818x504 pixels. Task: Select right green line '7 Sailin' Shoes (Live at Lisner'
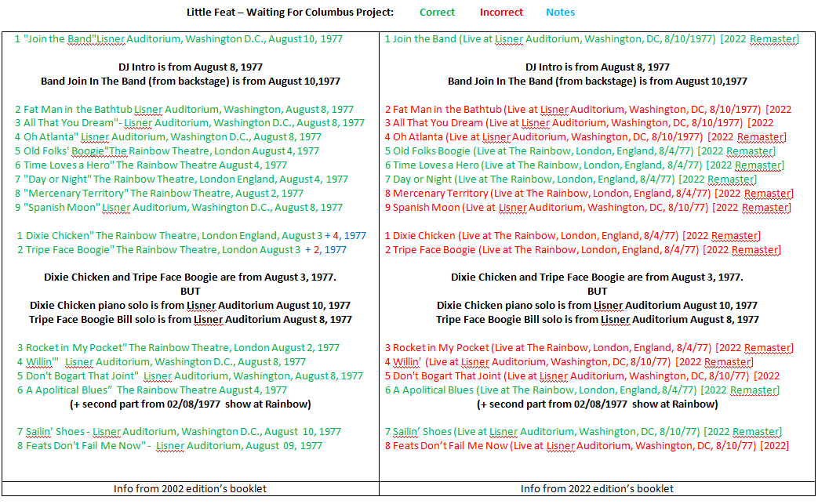tap(584, 432)
